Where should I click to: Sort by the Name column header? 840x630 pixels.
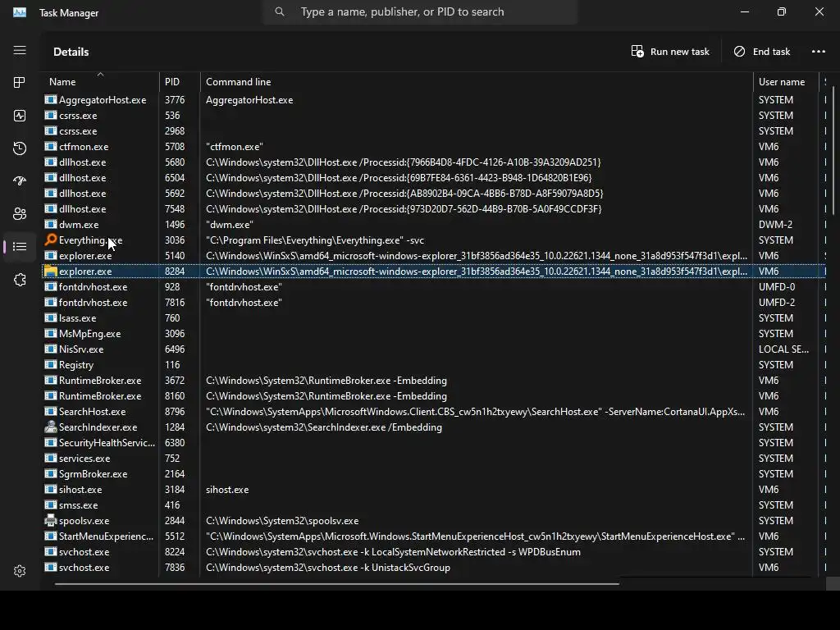click(x=100, y=82)
